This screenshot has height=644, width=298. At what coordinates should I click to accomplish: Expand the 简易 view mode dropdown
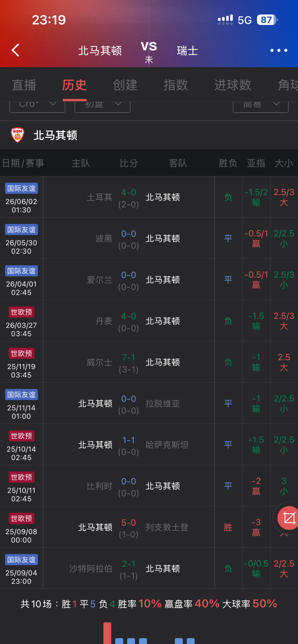point(260,106)
